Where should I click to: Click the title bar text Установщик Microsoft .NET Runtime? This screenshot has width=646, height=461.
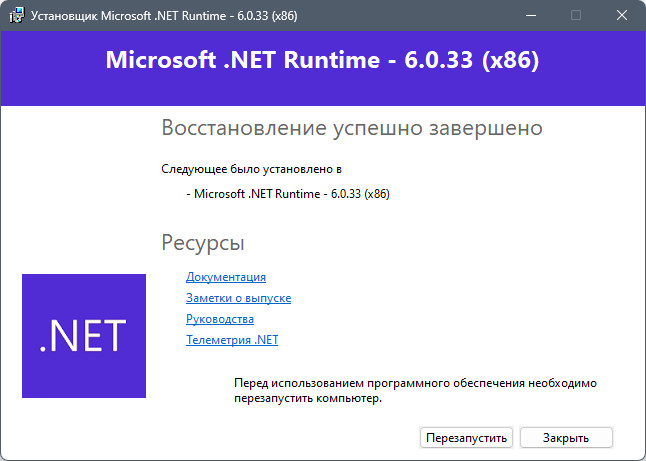(128, 16)
